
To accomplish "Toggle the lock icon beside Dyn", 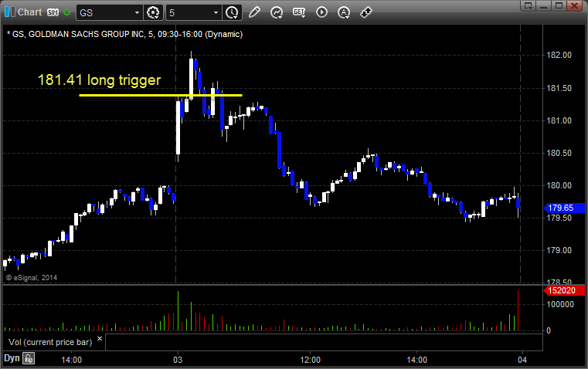I will coord(29,358).
